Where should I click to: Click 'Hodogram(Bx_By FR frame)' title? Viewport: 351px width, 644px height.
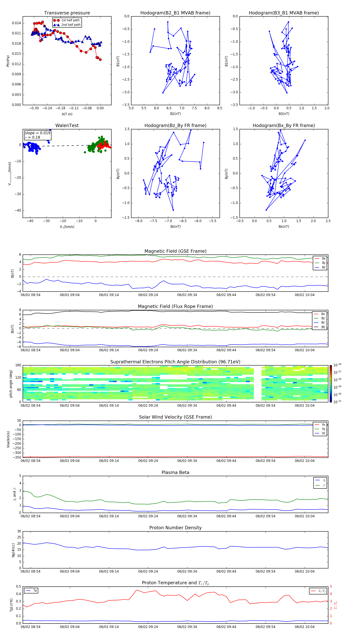coord(284,125)
